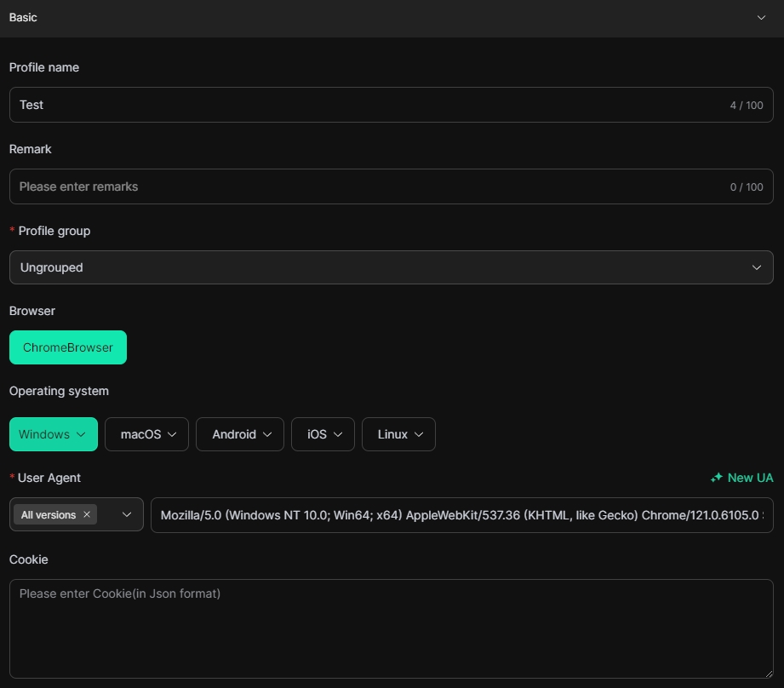
Task: Choose the Windows operating system option
Action: point(54,434)
